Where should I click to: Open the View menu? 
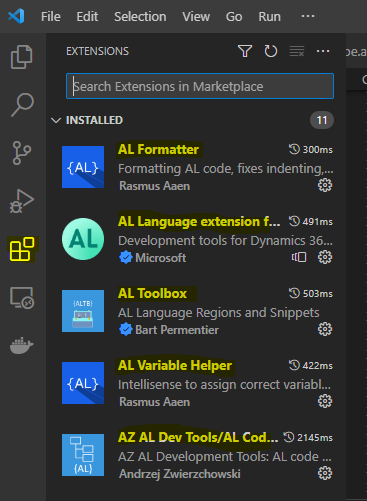coord(196,16)
